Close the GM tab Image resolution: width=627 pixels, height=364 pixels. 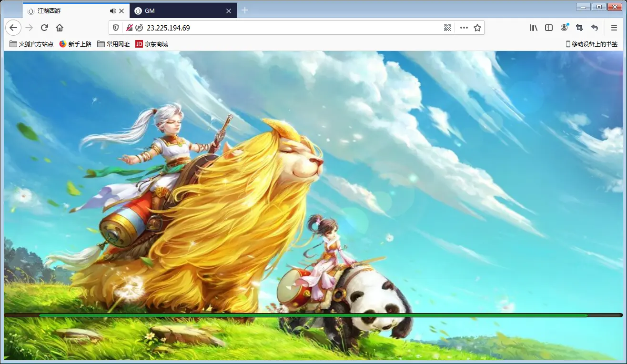(229, 10)
